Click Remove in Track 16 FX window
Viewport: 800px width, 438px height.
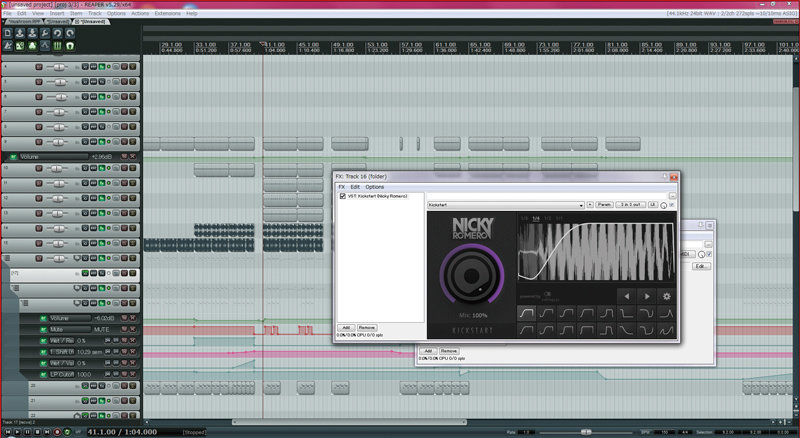(366, 328)
